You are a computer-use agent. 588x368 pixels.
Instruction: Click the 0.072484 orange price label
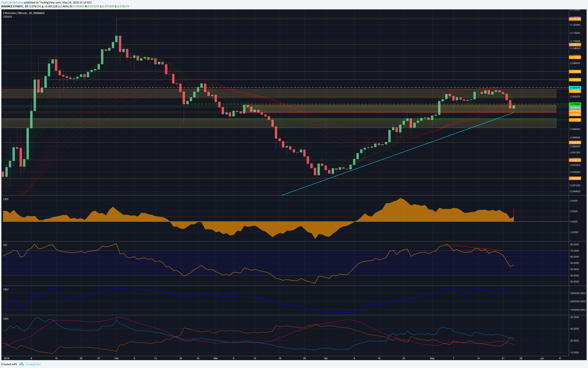(575, 120)
